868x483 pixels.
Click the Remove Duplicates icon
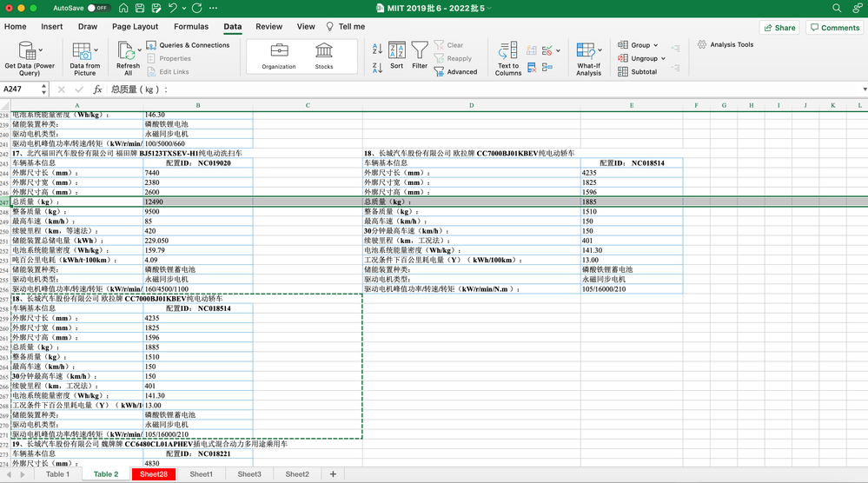[x=532, y=68]
